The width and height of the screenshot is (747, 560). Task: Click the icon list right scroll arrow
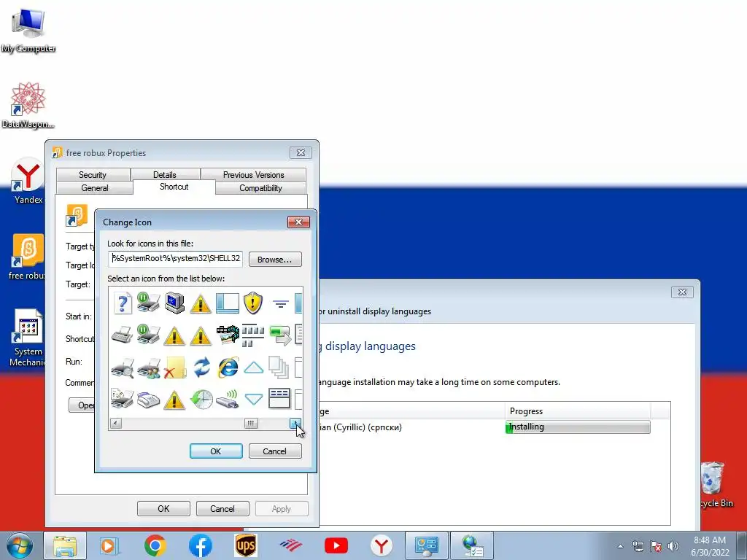(x=295, y=423)
